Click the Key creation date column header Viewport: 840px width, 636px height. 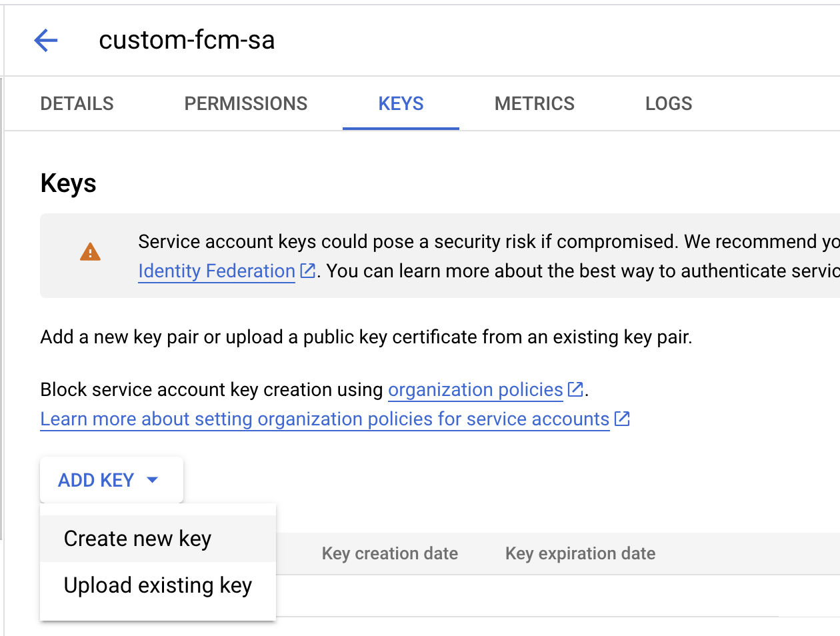click(x=389, y=553)
